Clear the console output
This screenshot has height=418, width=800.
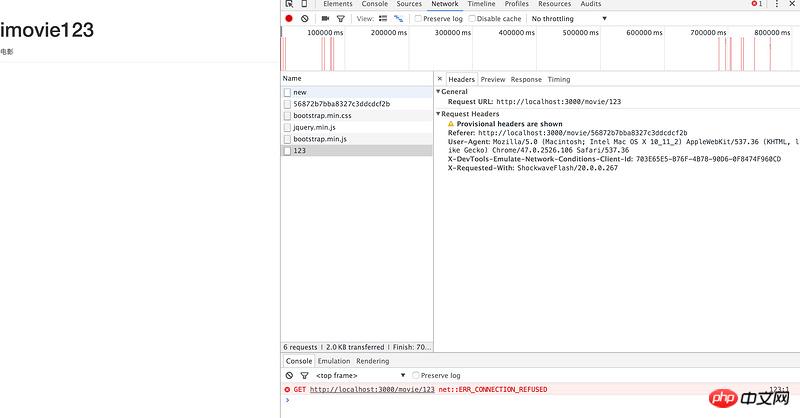[x=289, y=375]
